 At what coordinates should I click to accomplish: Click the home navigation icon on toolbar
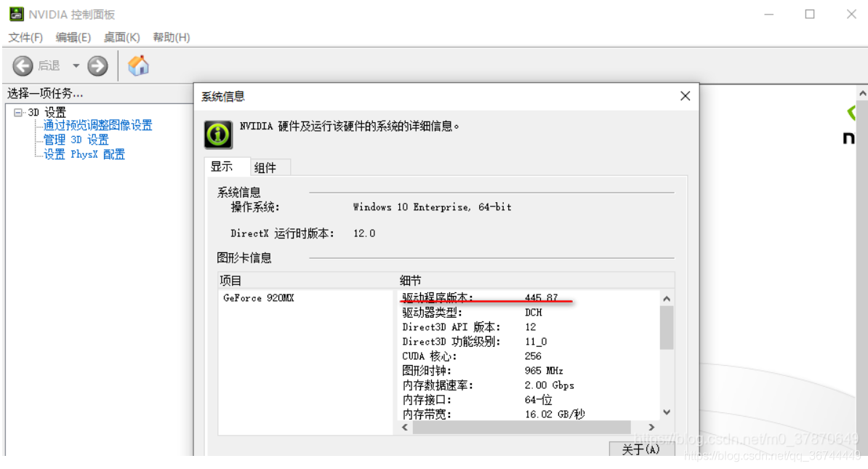pyautogui.click(x=138, y=65)
